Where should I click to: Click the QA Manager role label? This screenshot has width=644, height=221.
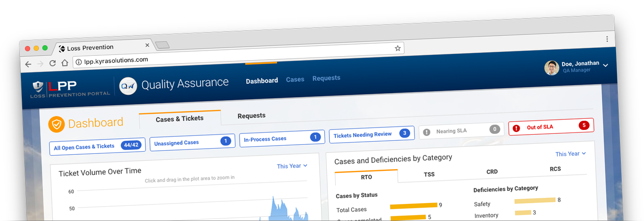coord(576,70)
